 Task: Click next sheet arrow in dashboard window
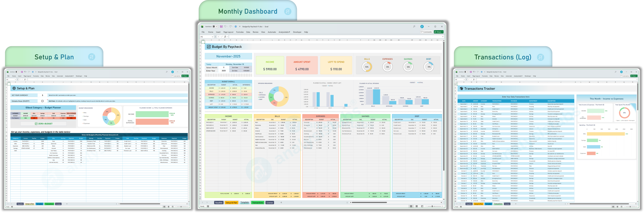tap(207, 202)
